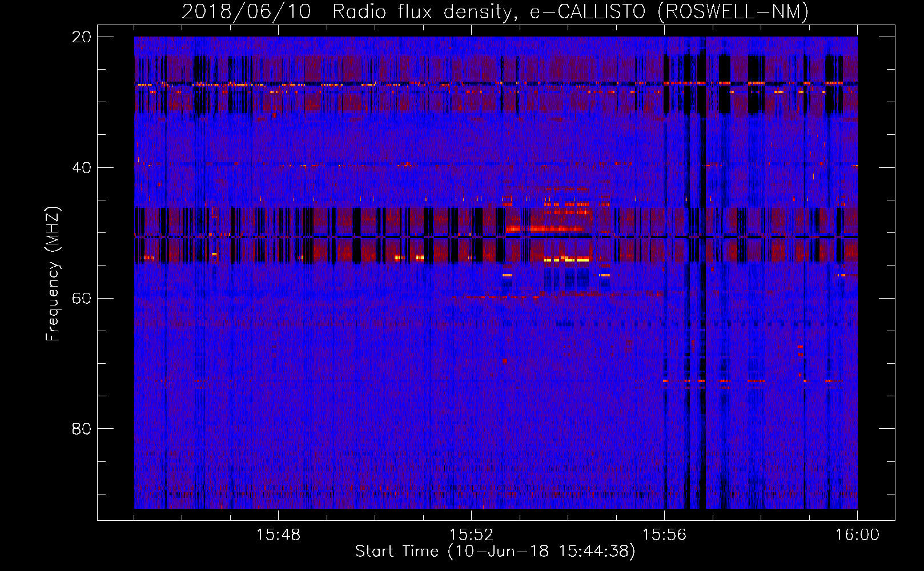
Task: Click the plot title containing e-CALLISTO (ROSWELL-NM)
Action: click(495, 12)
